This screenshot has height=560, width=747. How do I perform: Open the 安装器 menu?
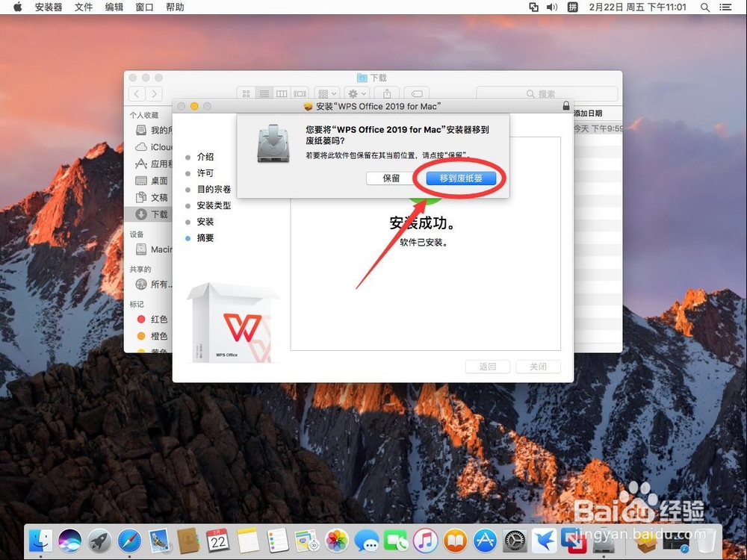(49, 7)
